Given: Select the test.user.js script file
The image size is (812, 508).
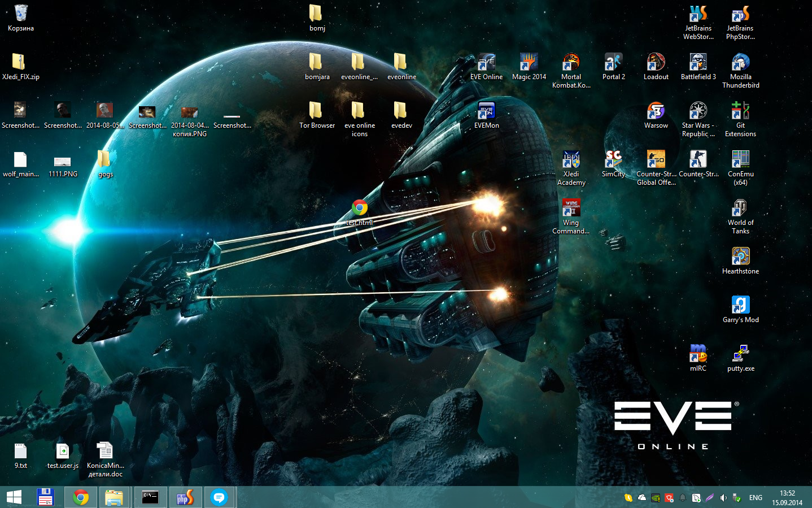Looking at the screenshot, I should click(x=63, y=455).
